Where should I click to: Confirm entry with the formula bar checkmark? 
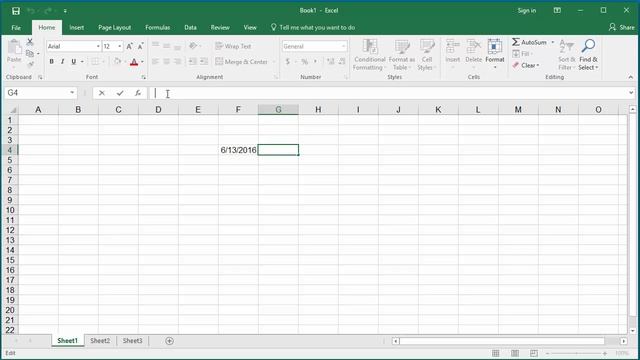pos(120,93)
